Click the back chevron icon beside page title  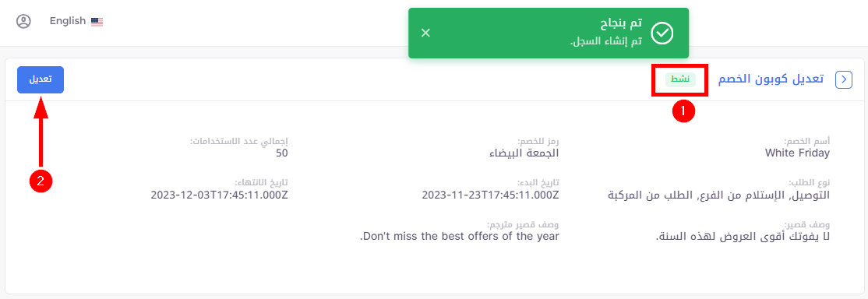point(843,79)
